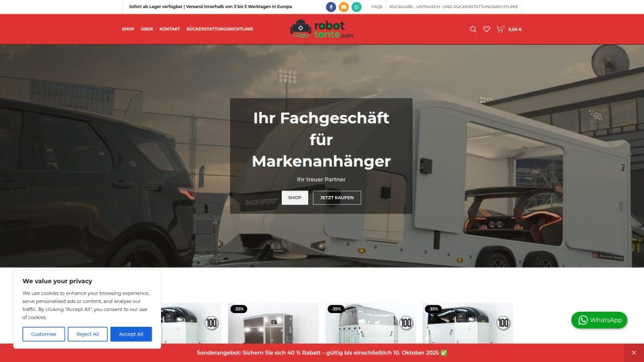Open the search magnifier icon
The width and height of the screenshot is (644, 362).
point(473,29)
